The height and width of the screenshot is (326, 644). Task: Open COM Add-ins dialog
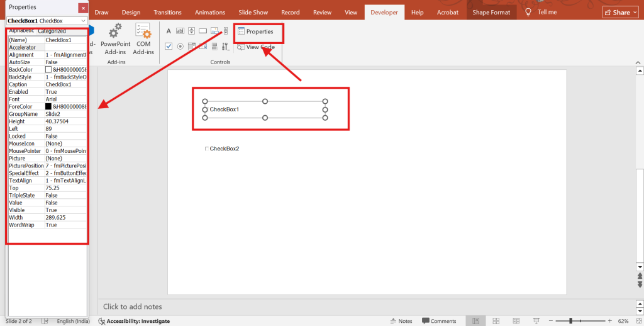pos(143,39)
